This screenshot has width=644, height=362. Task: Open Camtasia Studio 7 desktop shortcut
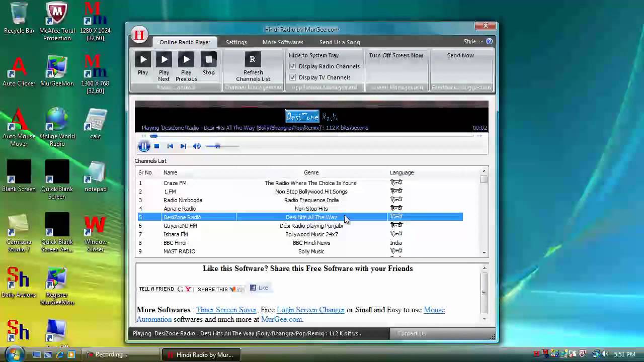[x=19, y=234]
